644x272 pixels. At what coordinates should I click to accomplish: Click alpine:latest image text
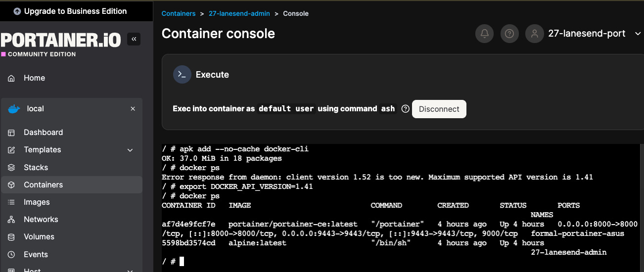257,243
